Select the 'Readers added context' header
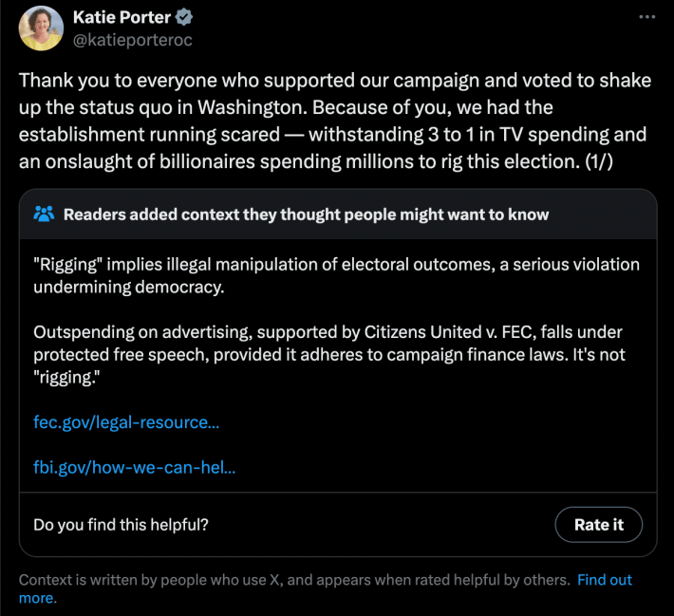The image size is (674, 616). pyautogui.click(x=306, y=215)
